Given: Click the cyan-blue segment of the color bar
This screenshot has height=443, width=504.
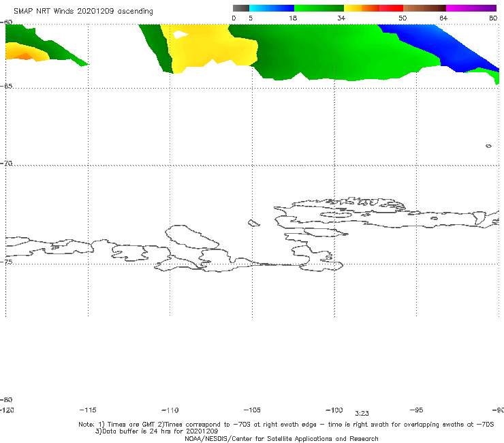Looking at the screenshot, I should coord(272,8).
